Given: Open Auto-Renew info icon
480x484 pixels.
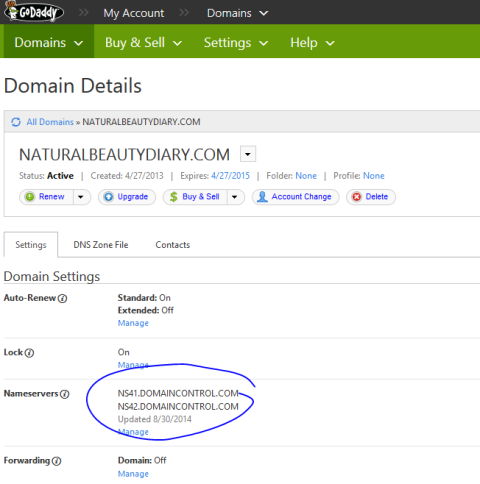Looking at the screenshot, I should [62, 298].
